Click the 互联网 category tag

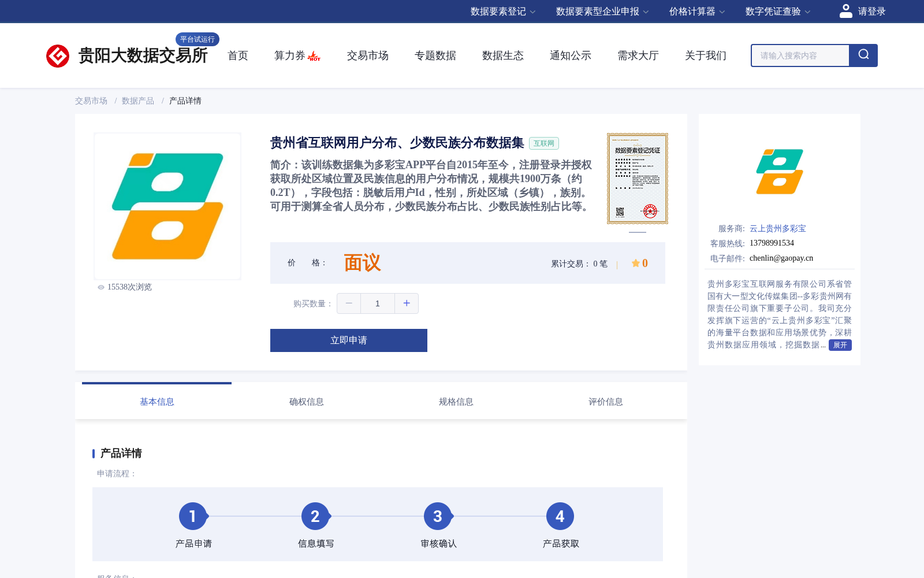(x=544, y=143)
